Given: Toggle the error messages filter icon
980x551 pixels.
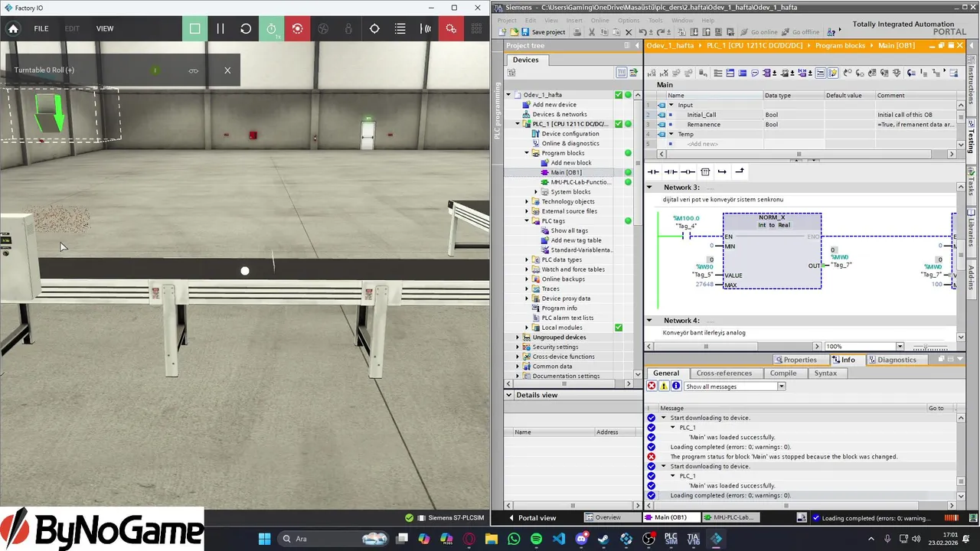Looking at the screenshot, I should point(652,386).
